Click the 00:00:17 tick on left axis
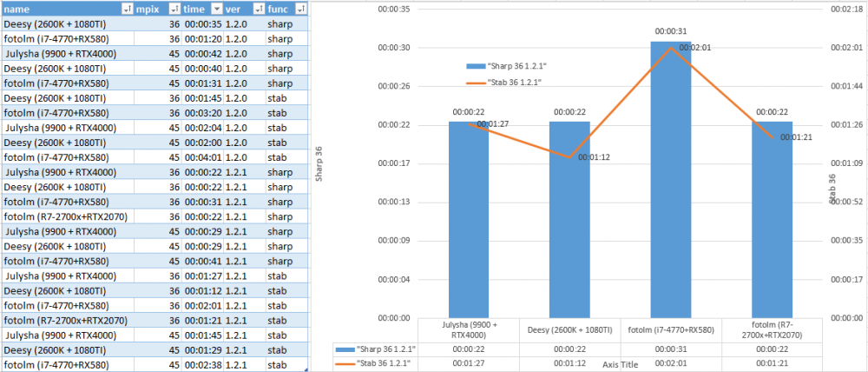The height and width of the screenshot is (372, 868). click(x=394, y=163)
